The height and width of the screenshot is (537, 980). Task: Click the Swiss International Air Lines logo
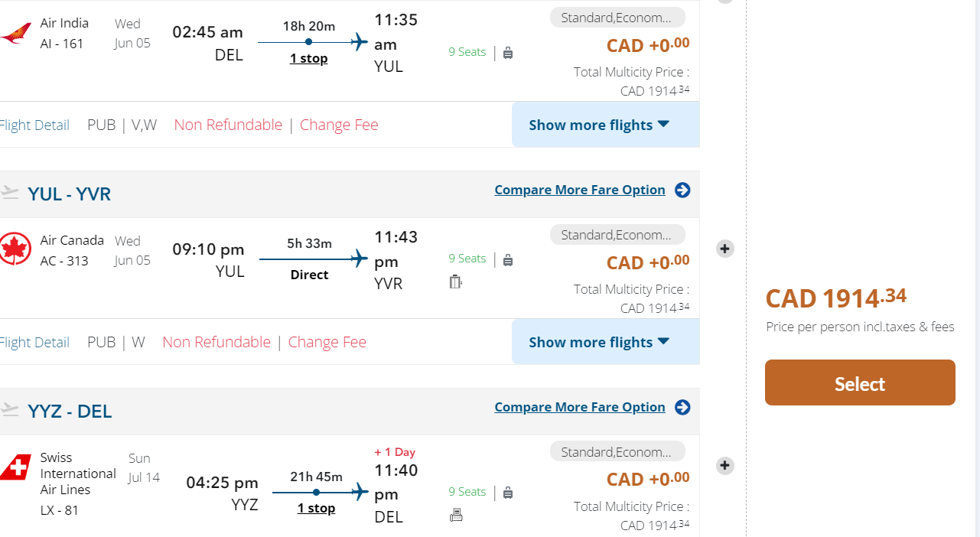(15, 467)
